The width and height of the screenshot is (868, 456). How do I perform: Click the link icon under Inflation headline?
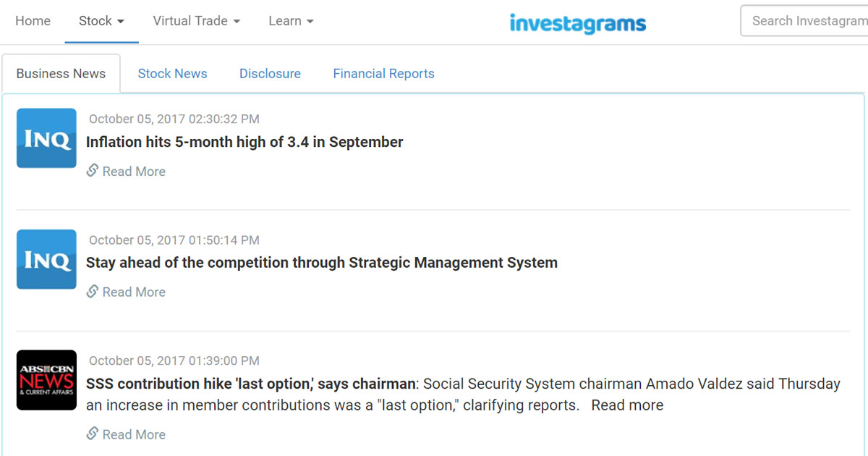point(93,171)
